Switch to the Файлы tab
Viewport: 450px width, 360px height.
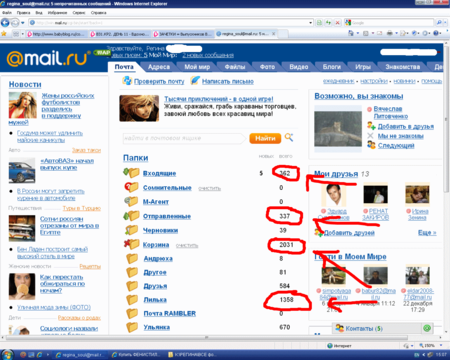235,67
